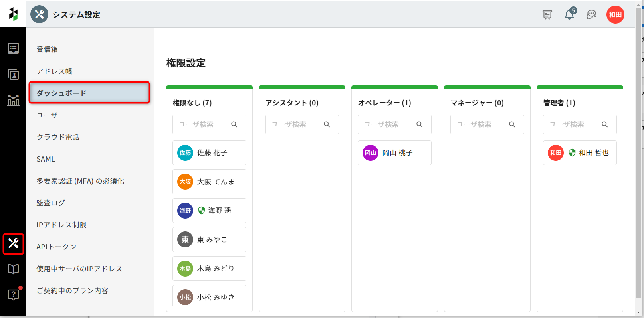Open the chat bubble icon in header
This screenshot has height=318, width=644.
(591, 15)
